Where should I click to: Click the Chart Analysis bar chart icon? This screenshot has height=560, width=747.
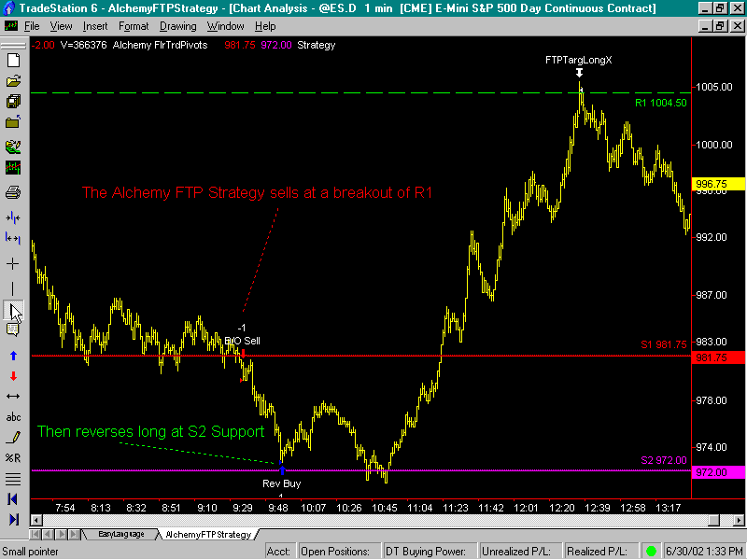tap(13, 168)
